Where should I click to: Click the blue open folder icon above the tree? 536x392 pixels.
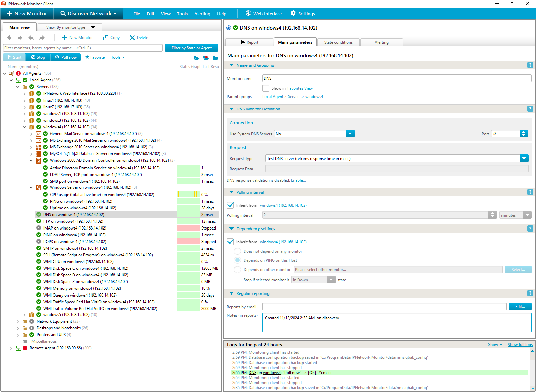pyautogui.click(x=197, y=58)
